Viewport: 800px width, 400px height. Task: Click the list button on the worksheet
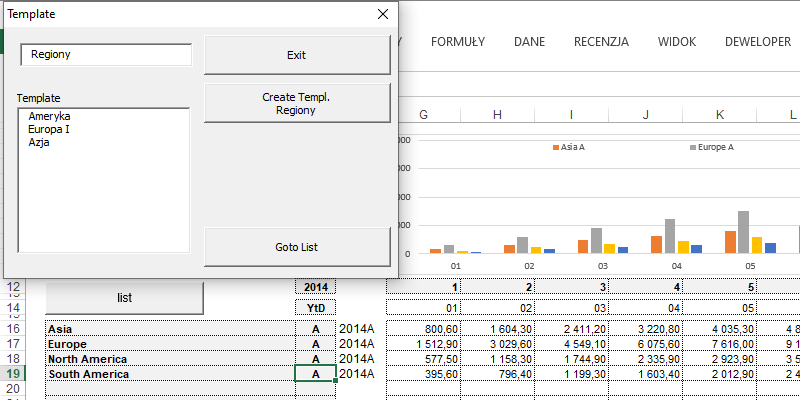pos(124,297)
